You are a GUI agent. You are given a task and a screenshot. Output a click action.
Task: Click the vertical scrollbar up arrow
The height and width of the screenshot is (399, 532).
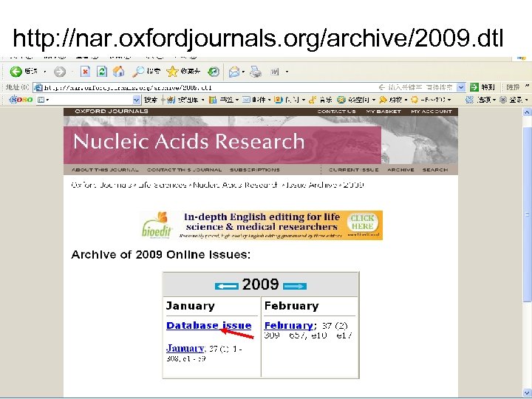tap(527, 112)
